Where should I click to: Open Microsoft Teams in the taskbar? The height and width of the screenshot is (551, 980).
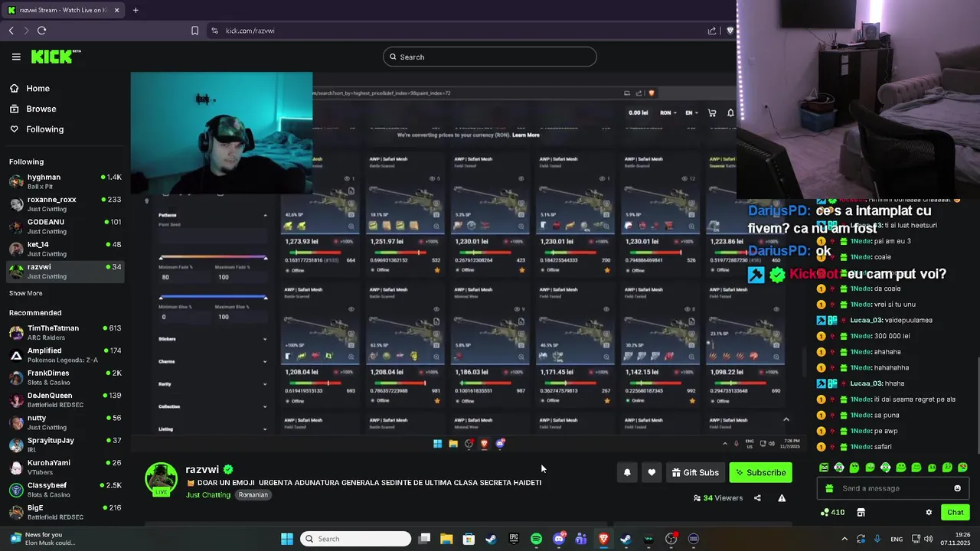[581, 539]
